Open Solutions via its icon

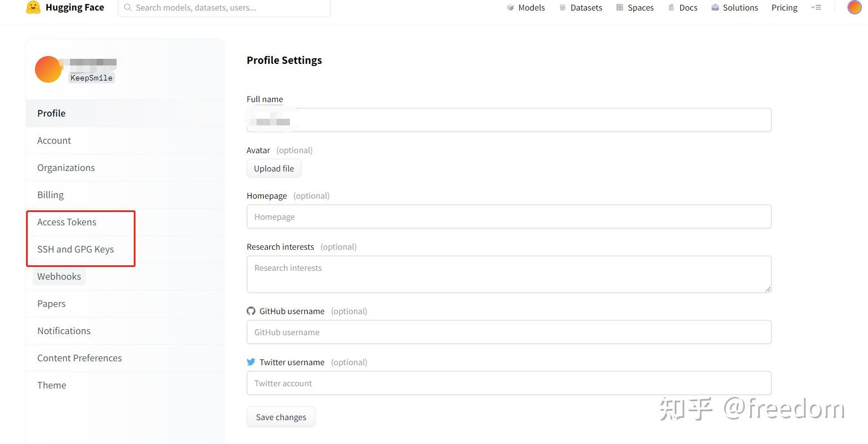tap(715, 8)
